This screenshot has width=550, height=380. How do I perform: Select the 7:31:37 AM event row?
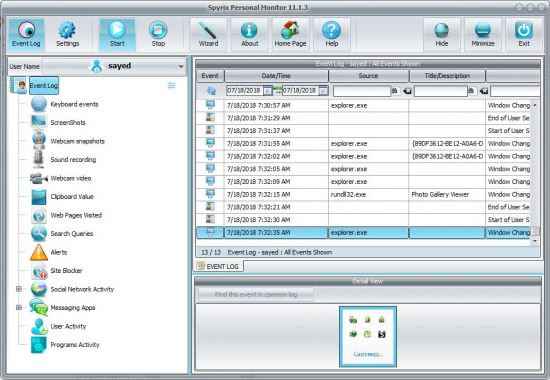[363, 131]
